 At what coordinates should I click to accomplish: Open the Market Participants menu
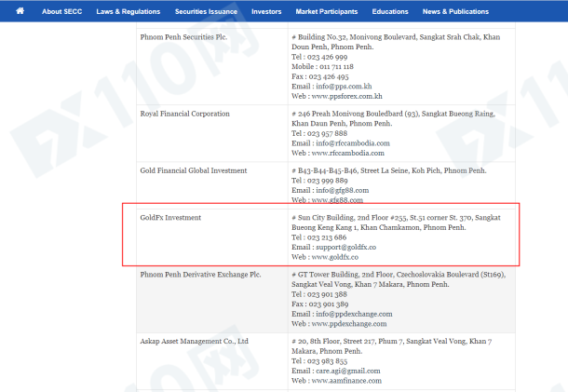[327, 11]
